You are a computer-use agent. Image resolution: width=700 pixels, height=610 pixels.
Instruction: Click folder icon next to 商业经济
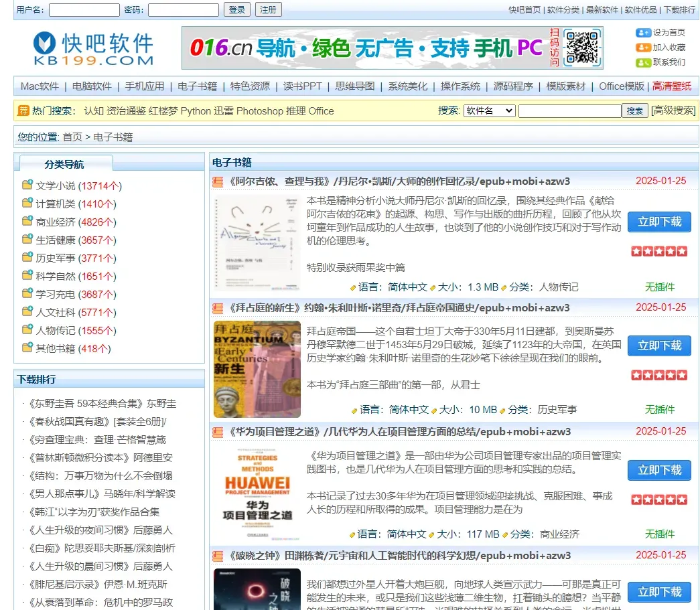pyautogui.click(x=27, y=220)
